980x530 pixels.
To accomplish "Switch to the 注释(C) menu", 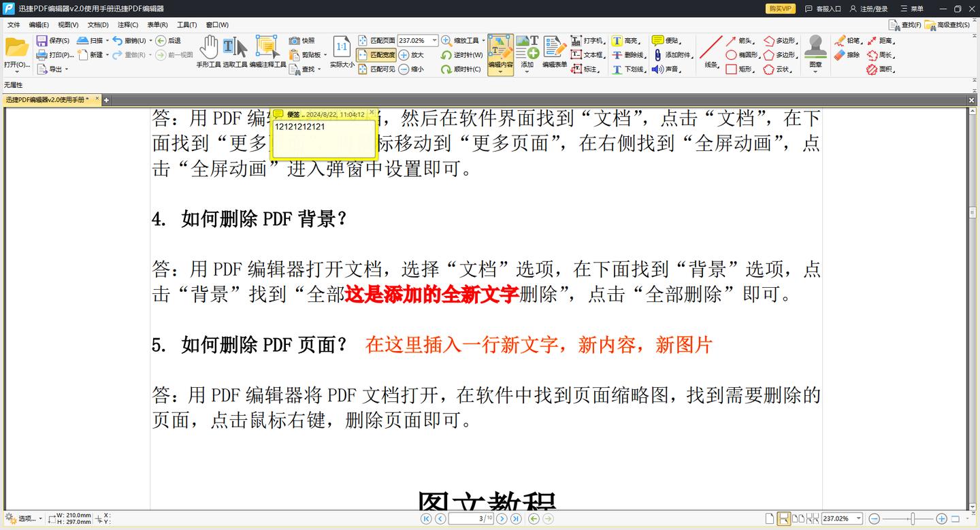I will coord(128,24).
